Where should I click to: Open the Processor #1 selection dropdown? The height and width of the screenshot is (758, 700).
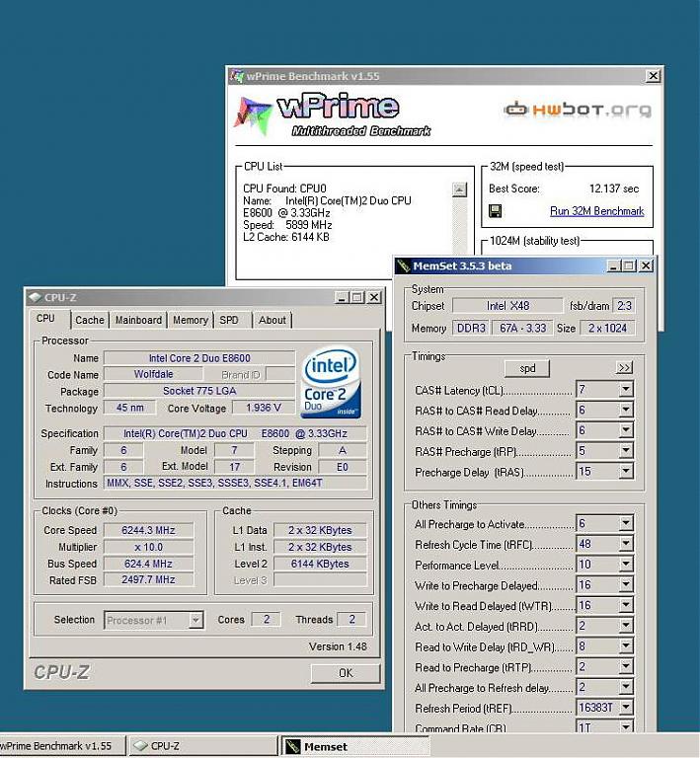(x=195, y=620)
